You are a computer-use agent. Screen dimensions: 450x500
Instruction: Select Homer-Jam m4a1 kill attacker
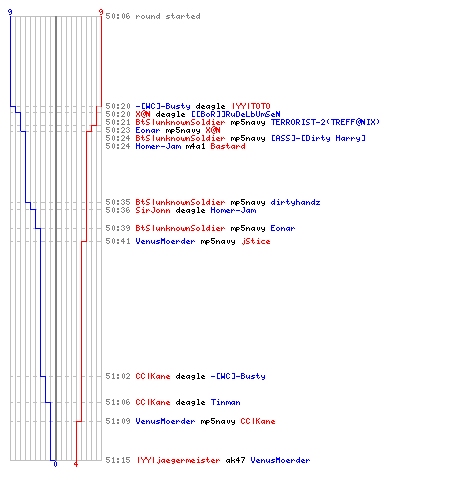pos(158,146)
